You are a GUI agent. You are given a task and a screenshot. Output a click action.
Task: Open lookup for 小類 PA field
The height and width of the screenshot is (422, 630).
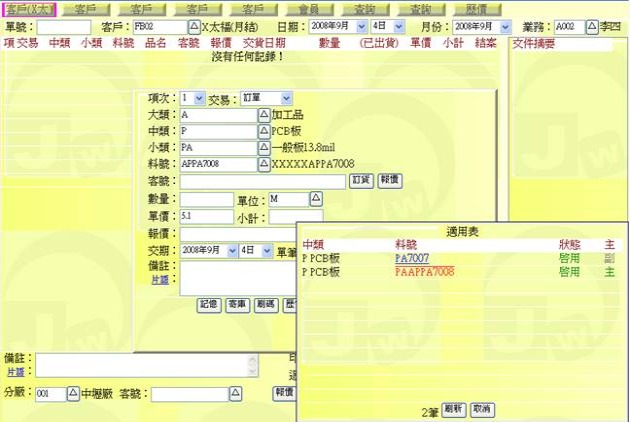264,147
